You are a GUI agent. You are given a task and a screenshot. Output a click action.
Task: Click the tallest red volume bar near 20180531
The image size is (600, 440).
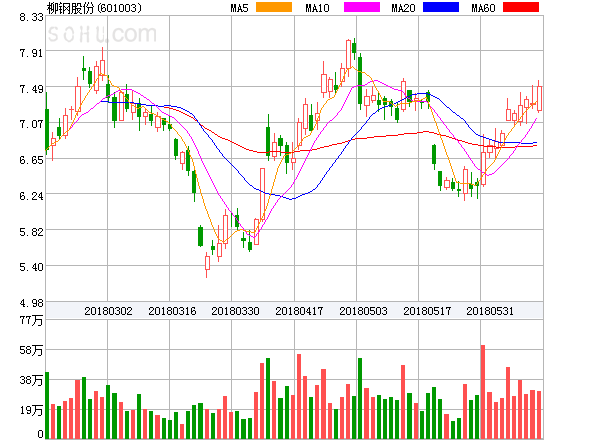pyautogui.click(x=483, y=392)
